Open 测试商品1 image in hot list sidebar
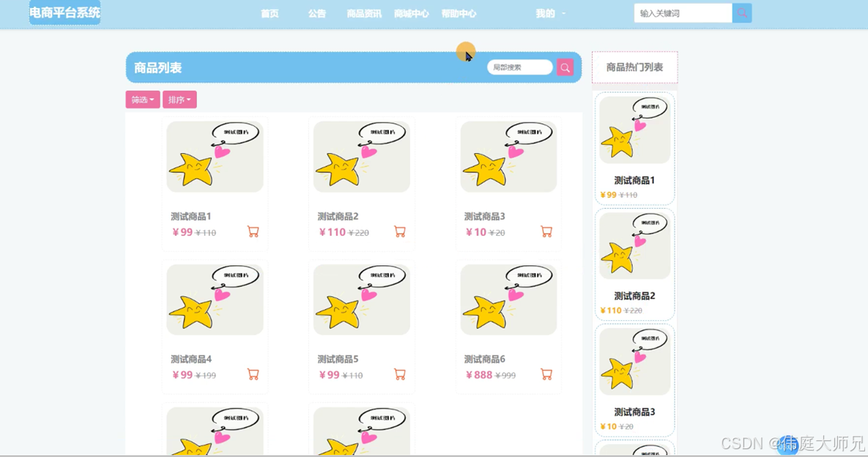This screenshot has width=868, height=458. tap(634, 130)
